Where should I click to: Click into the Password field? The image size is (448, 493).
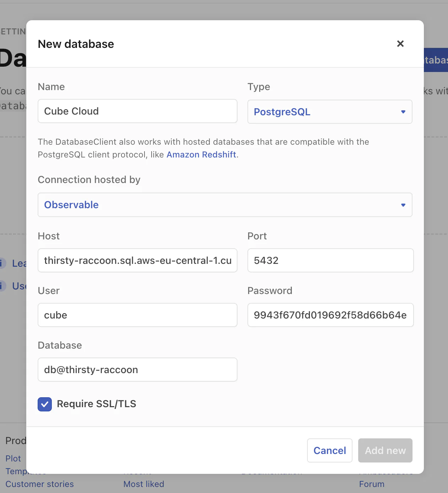(330, 315)
